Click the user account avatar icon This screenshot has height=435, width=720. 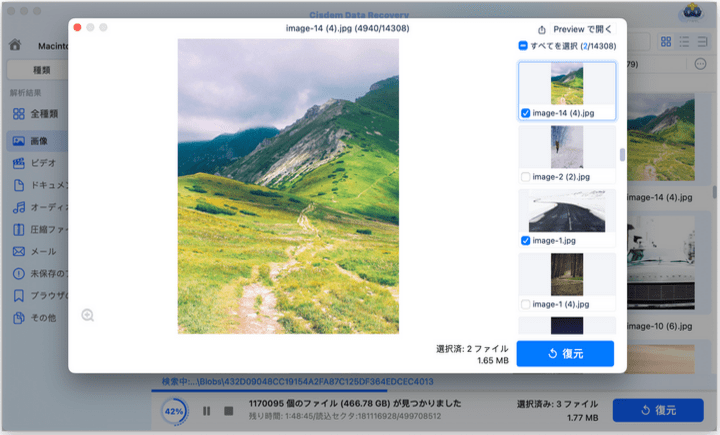click(690, 13)
